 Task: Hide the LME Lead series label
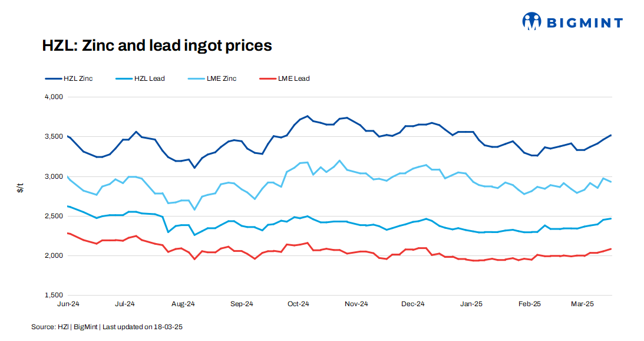click(293, 78)
